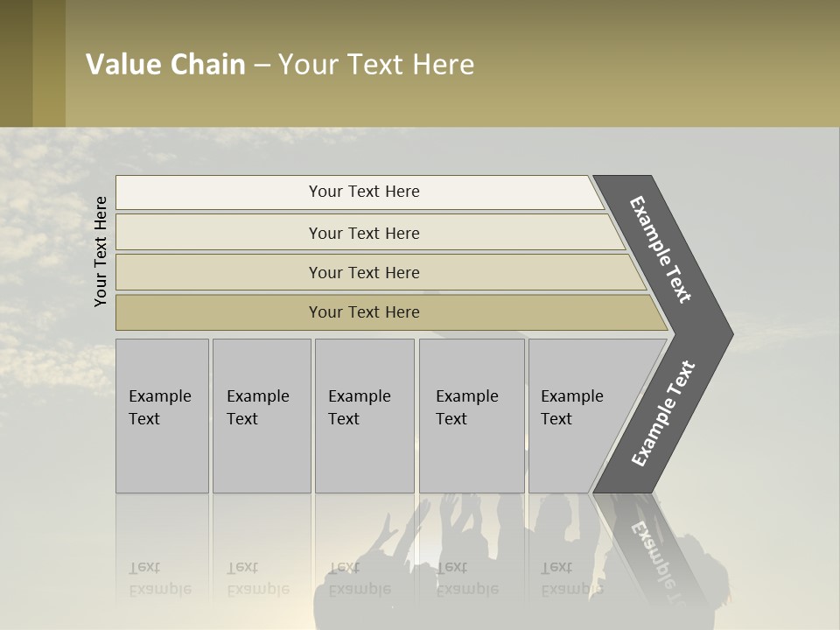Select the third "Your Text Here" bar
This screenshot has height=630, width=840.
point(364,272)
